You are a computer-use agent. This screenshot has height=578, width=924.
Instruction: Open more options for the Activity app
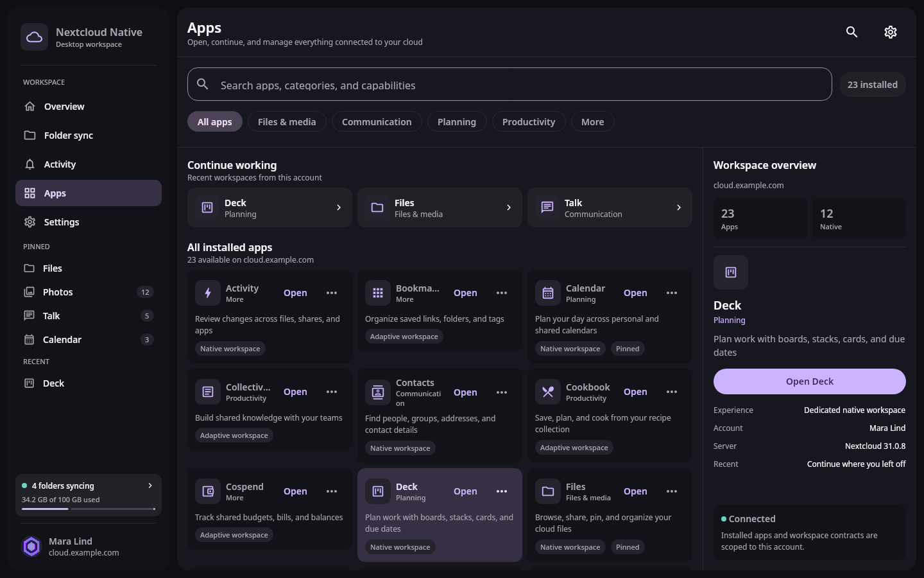pyautogui.click(x=332, y=293)
